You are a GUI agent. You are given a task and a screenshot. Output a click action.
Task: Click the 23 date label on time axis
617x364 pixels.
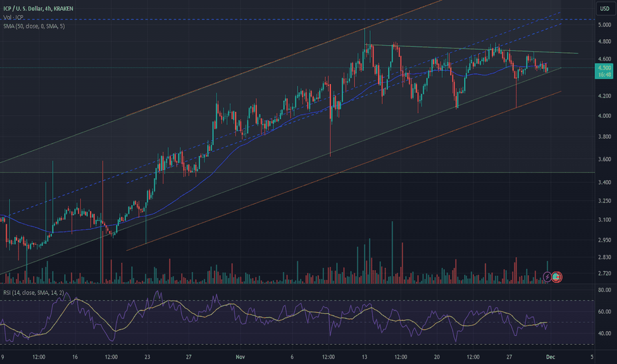pos(147,357)
